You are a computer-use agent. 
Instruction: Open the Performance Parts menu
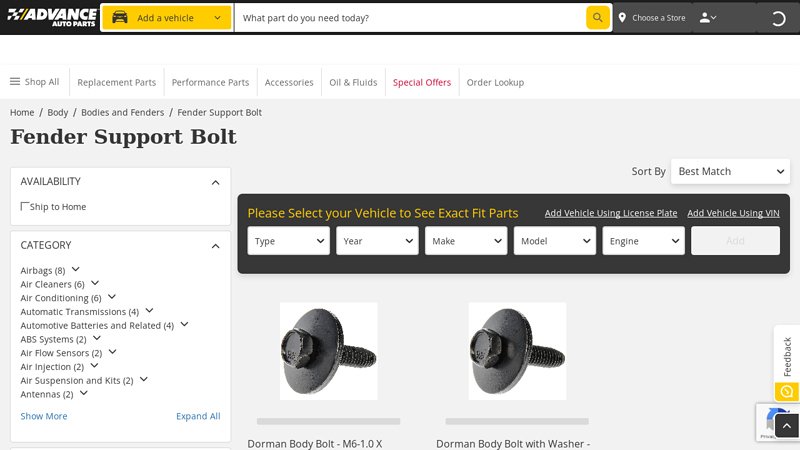pyautogui.click(x=210, y=82)
